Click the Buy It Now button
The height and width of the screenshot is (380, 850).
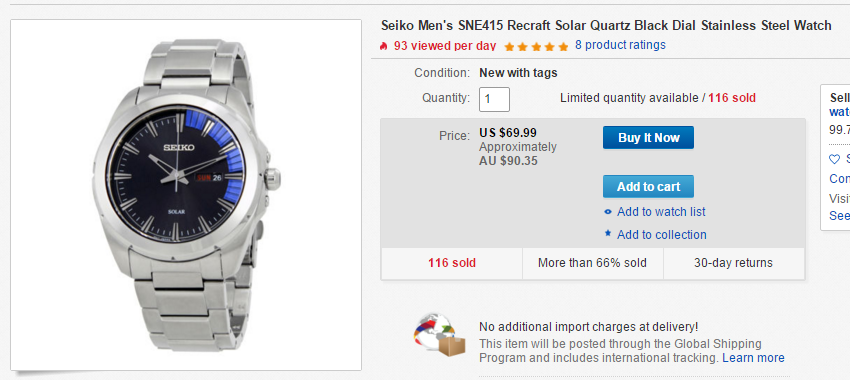648,138
